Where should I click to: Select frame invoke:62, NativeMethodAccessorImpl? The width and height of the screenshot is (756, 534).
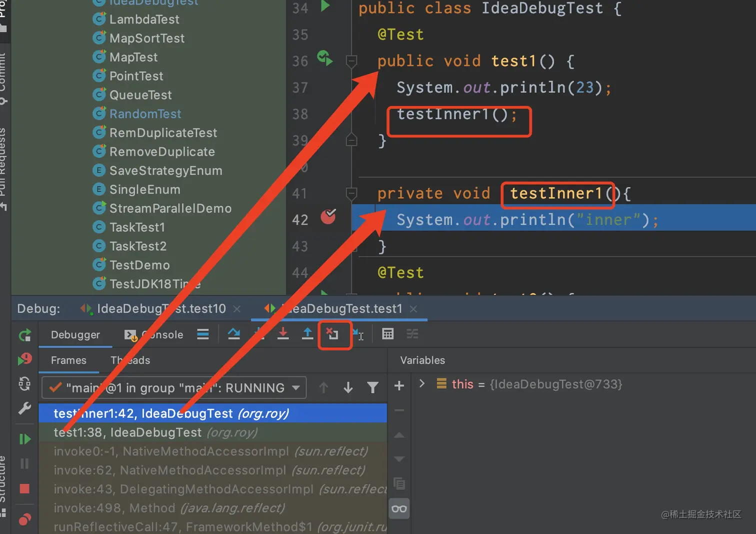coord(213,470)
